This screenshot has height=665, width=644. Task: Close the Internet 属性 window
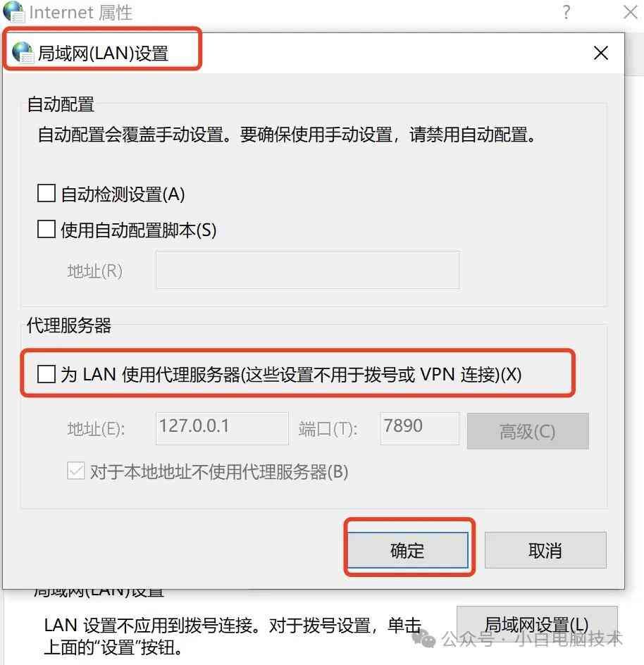(x=631, y=12)
